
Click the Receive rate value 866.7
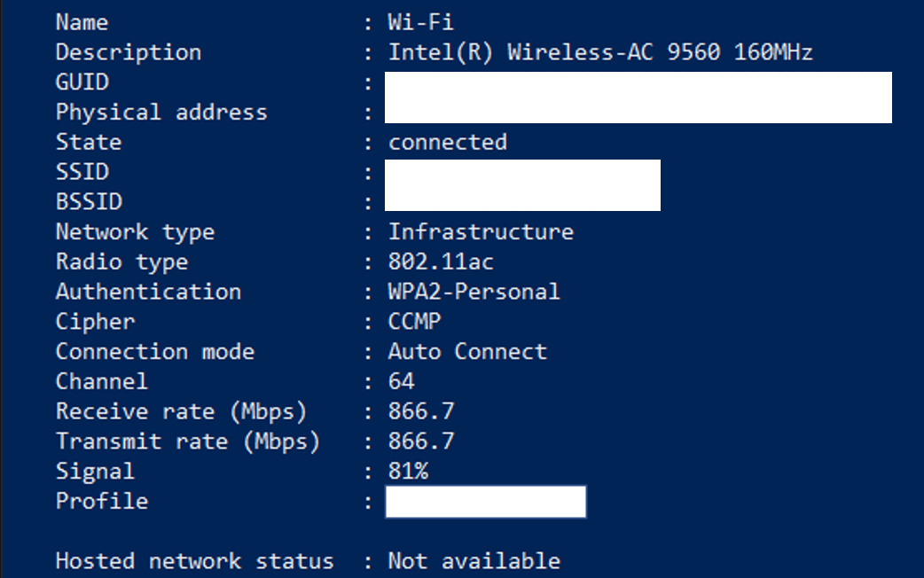tap(421, 411)
